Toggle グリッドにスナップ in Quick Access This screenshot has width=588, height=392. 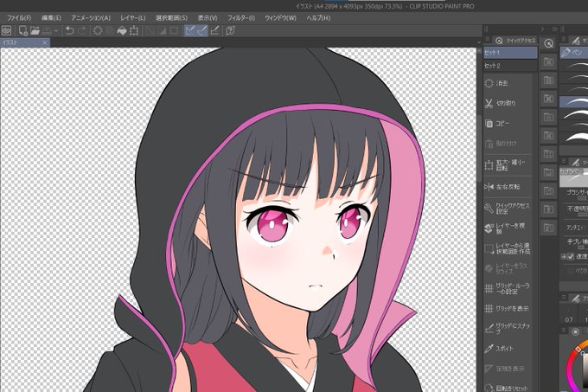[508, 328]
